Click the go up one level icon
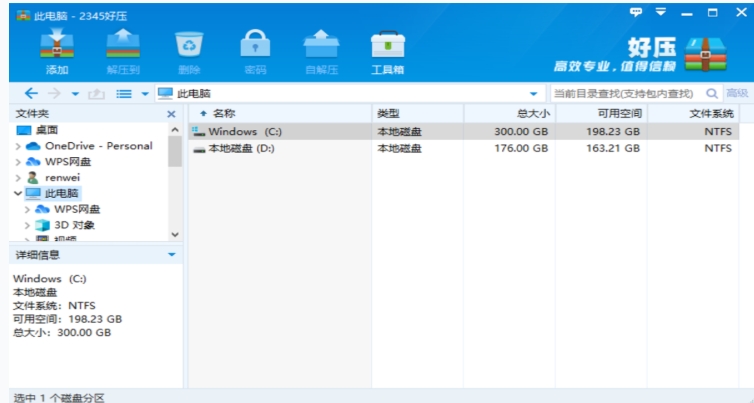This screenshot has height=403, width=754. tap(96, 93)
